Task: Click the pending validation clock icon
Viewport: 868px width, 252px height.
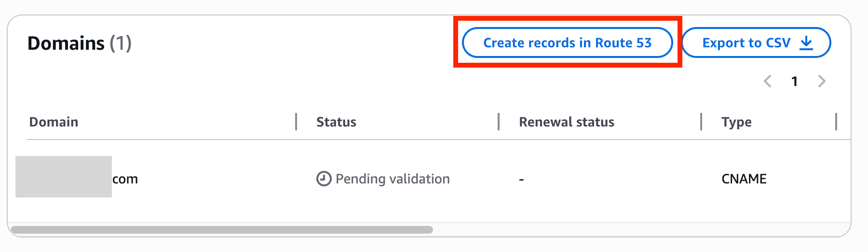Action: pos(324,179)
